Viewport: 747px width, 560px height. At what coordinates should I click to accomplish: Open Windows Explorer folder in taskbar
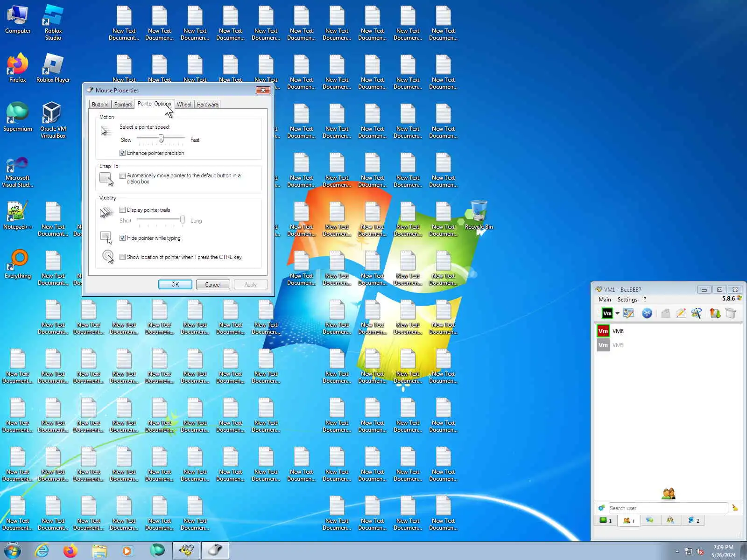pyautogui.click(x=99, y=551)
